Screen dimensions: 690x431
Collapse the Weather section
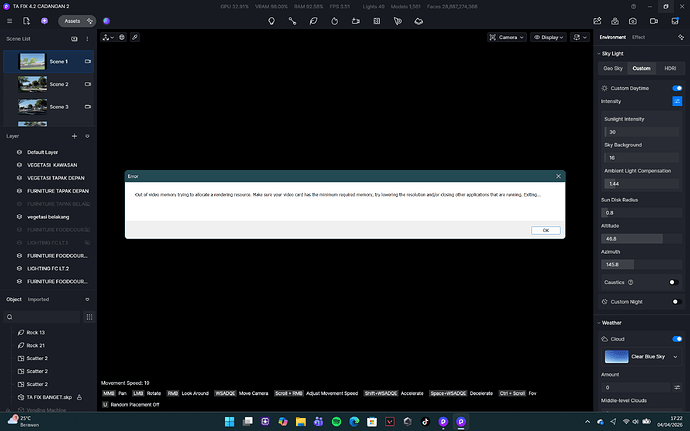(x=599, y=323)
